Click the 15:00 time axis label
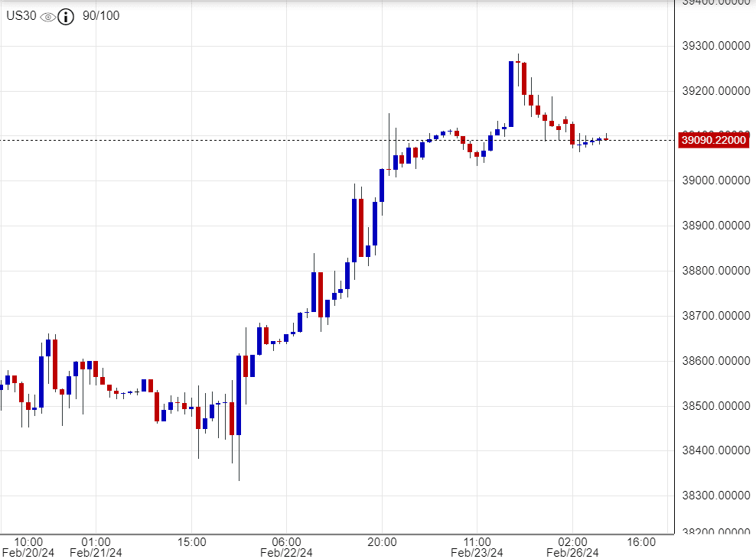This screenshot has height=559, width=756. [191, 541]
